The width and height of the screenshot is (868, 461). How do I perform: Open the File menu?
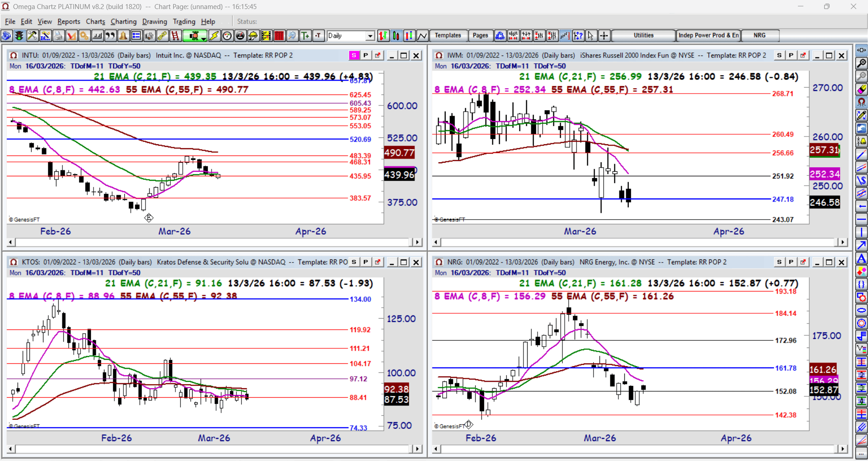pos(10,22)
